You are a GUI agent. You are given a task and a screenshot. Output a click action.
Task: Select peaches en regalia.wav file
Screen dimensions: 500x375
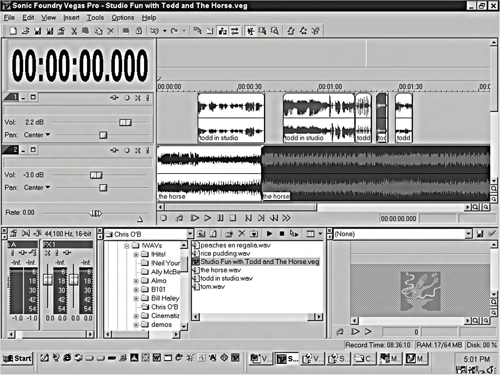tap(235, 245)
